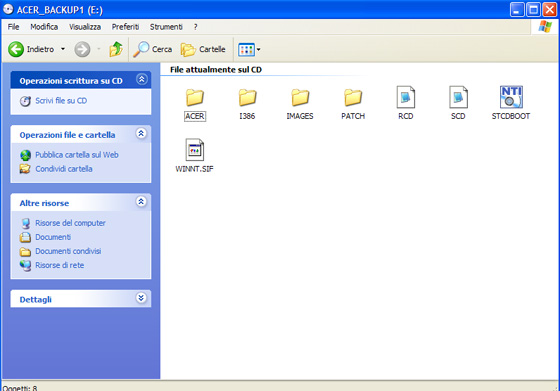Click the Windows flag logo
This screenshot has height=391, width=560.
(545, 27)
